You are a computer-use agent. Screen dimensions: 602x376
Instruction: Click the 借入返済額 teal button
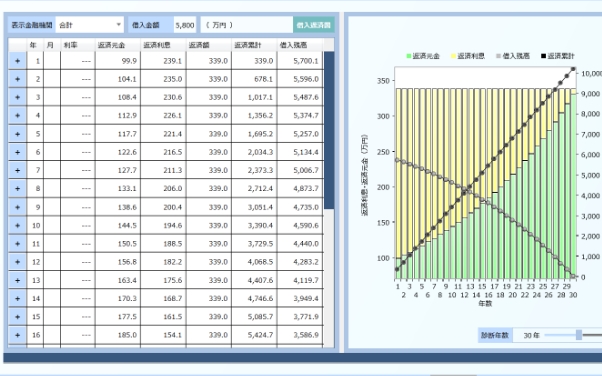(x=314, y=25)
